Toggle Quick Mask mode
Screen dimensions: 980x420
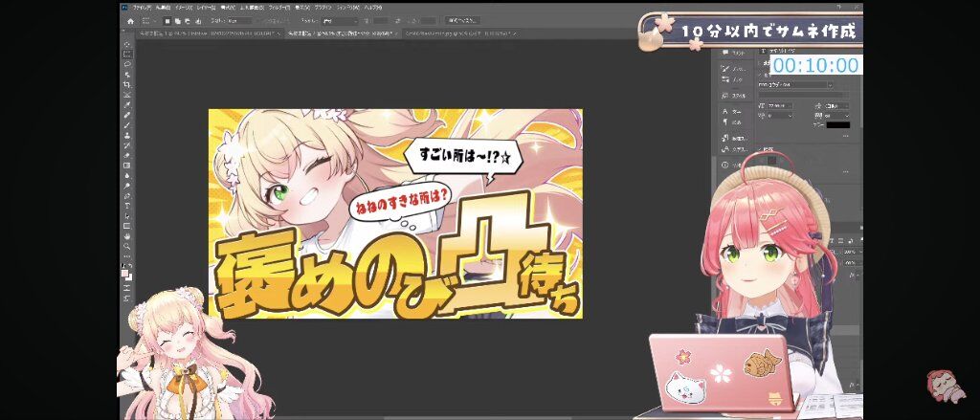pos(127,288)
